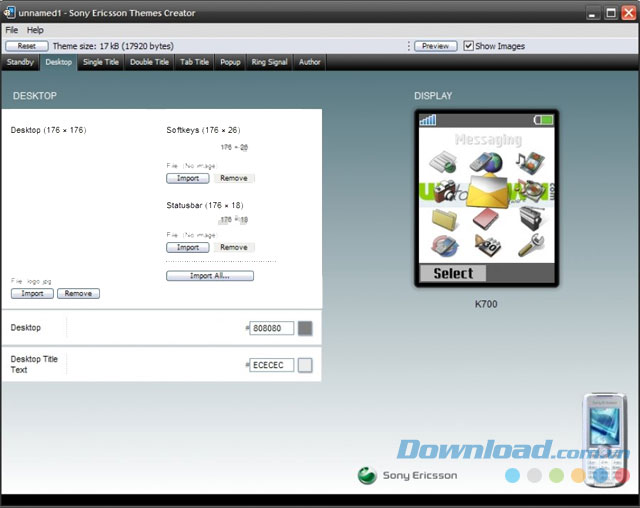Go to the Double Title tab
This screenshot has width=640, height=508.
pos(149,62)
